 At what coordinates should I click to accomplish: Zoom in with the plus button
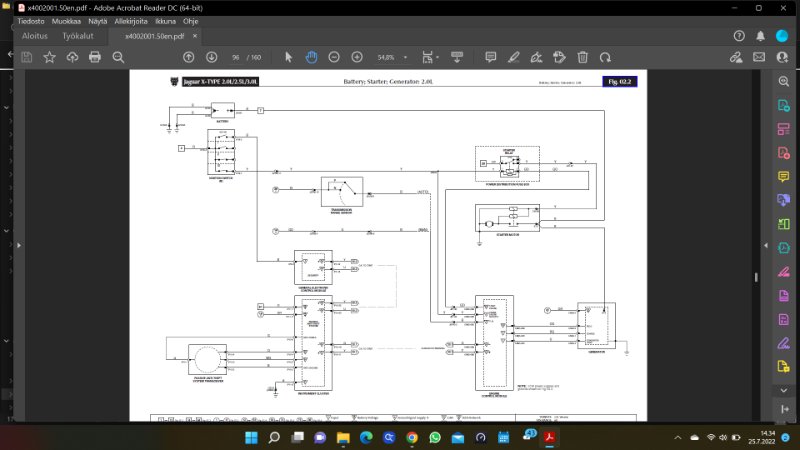357,57
